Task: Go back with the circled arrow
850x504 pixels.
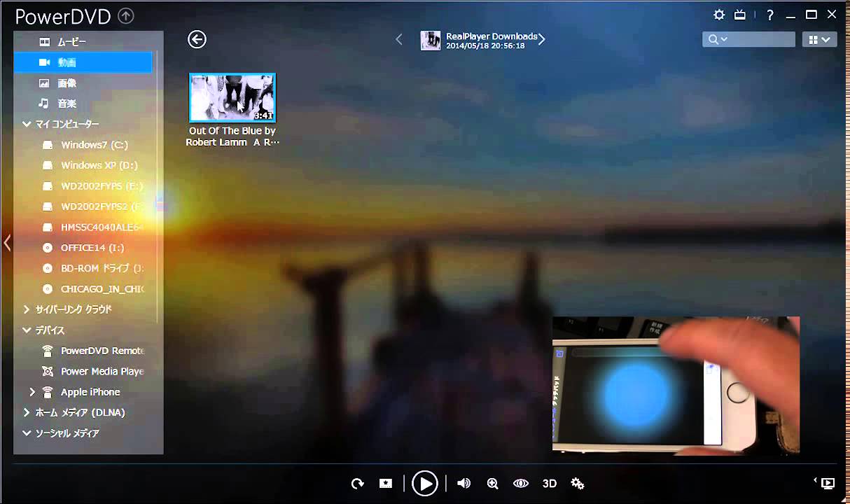Action: [x=197, y=39]
